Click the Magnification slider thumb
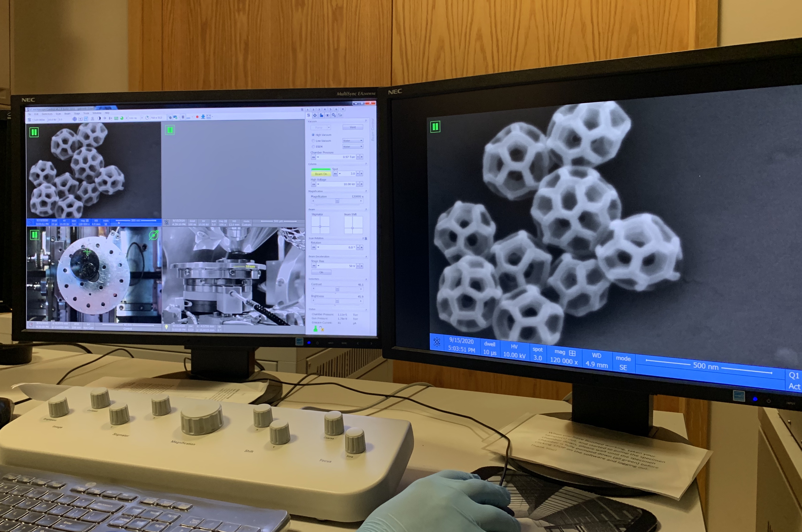This screenshot has height=532, width=802. tap(337, 201)
